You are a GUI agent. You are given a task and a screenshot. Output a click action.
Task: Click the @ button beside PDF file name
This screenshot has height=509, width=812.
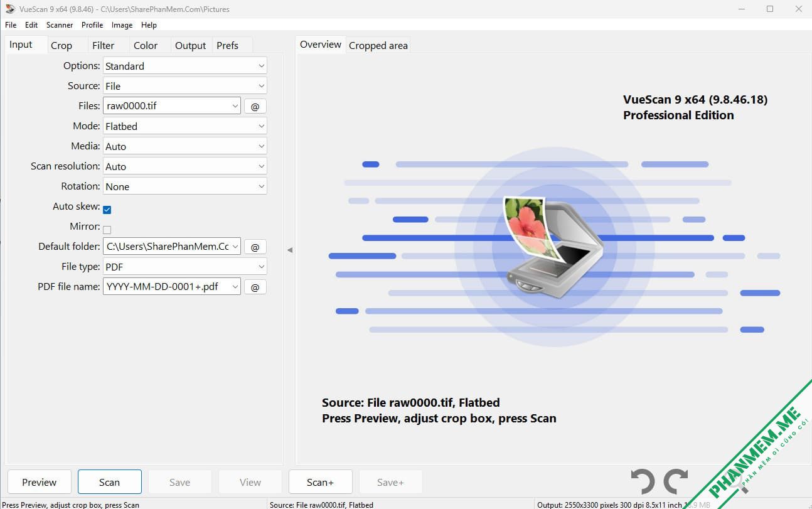click(255, 287)
